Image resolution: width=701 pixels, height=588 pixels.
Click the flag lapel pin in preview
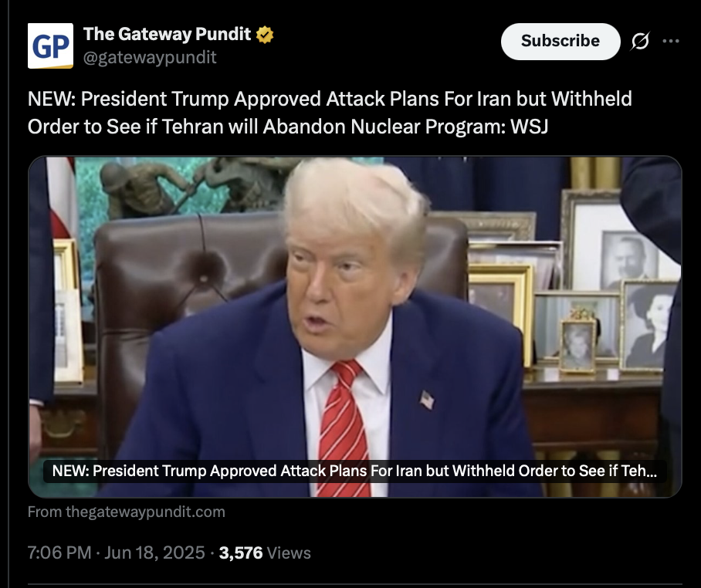pyautogui.click(x=427, y=399)
